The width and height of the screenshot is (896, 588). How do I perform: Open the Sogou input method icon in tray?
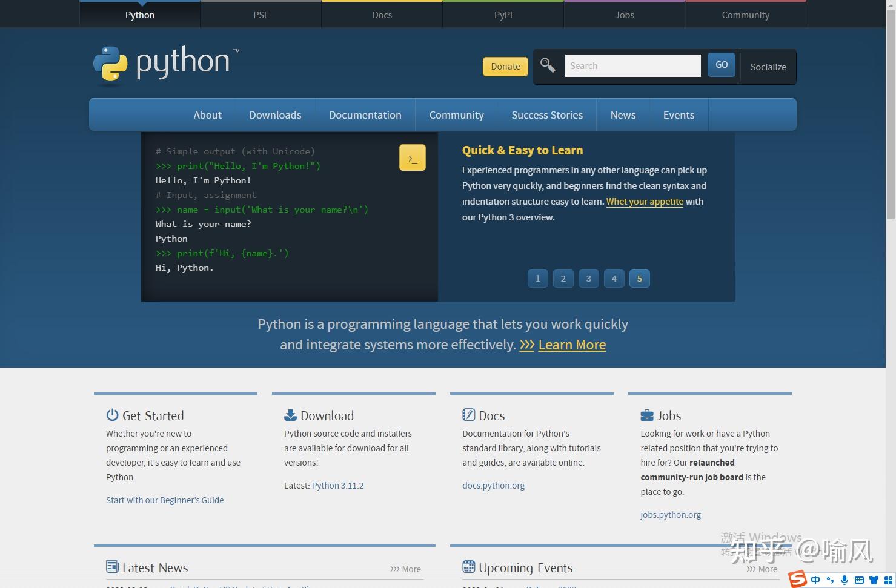797,580
